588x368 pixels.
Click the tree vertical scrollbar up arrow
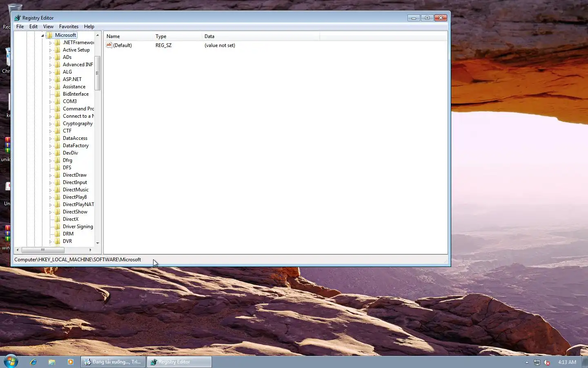pos(97,35)
